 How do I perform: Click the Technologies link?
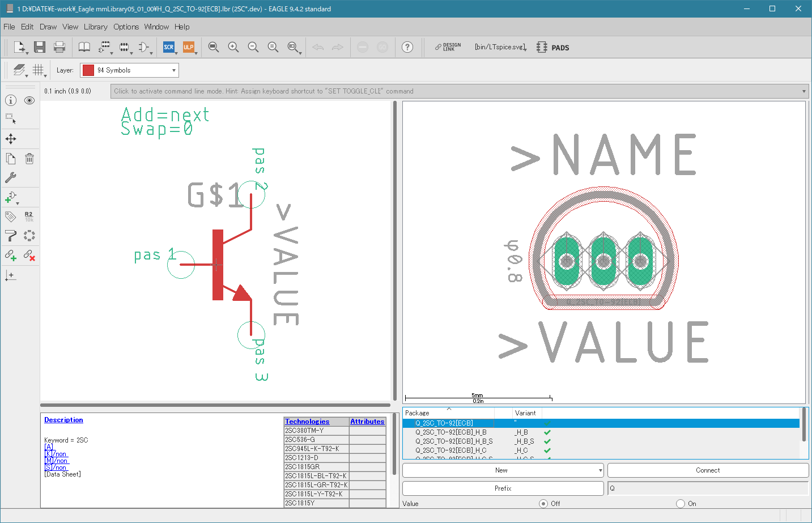[x=307, y=422]
